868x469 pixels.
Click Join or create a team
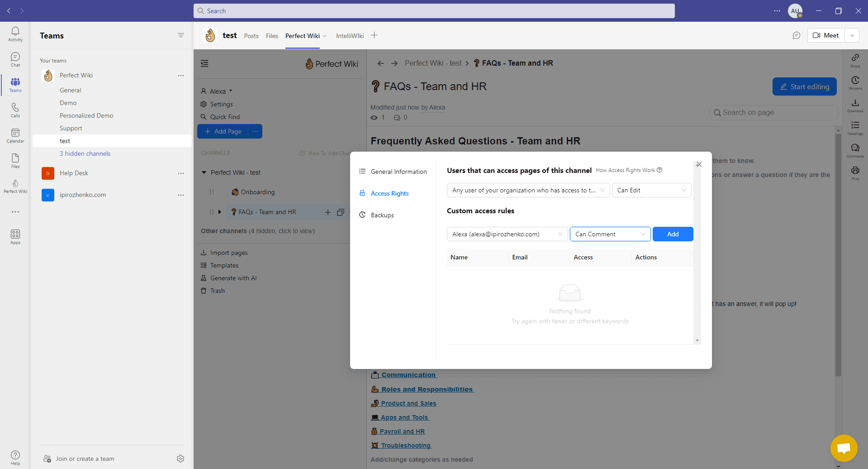(79, 459)
